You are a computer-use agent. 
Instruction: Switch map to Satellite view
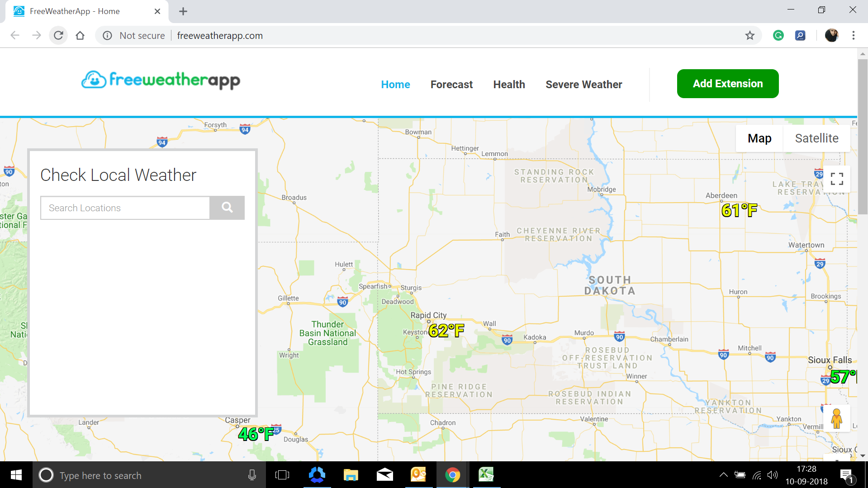pos(816,138)
